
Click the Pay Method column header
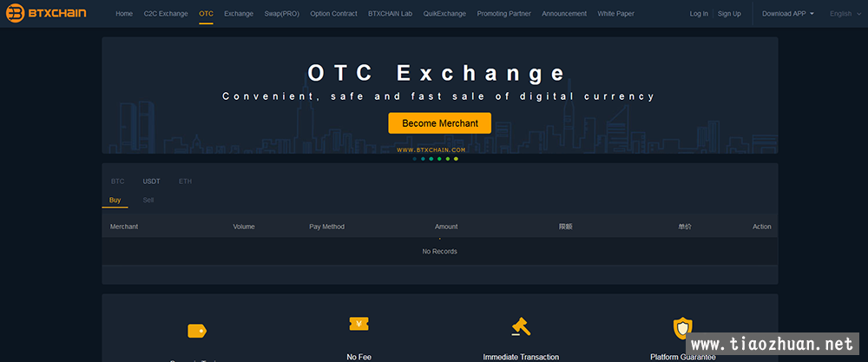(326, 227)
